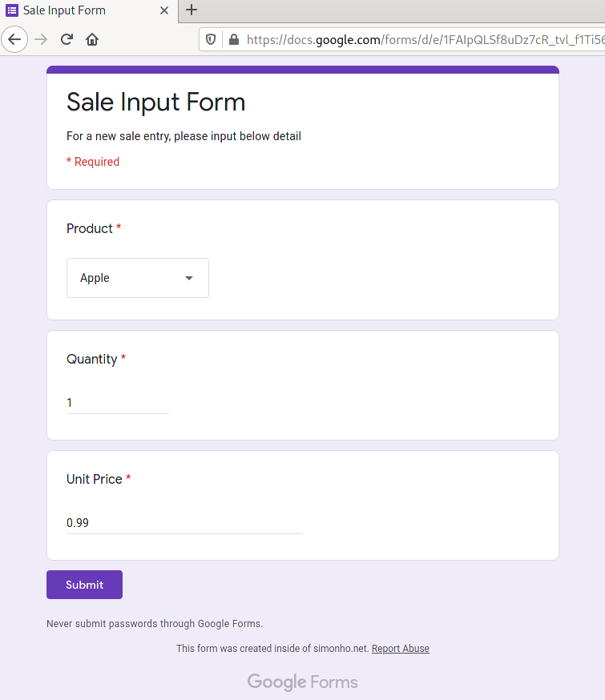Click the Google Forms logo at the bottom

coord(302,682)
